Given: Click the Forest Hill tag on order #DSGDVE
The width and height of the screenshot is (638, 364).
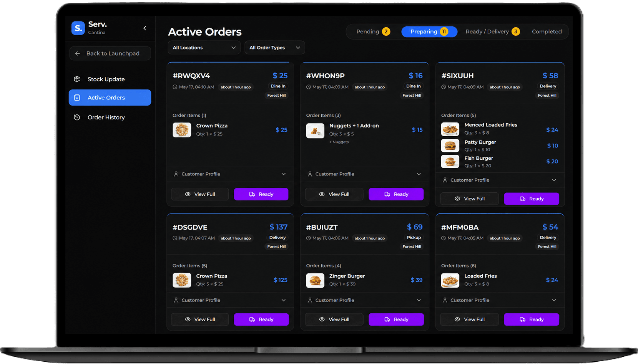Looking at the screenshot, I should [276, 247].
